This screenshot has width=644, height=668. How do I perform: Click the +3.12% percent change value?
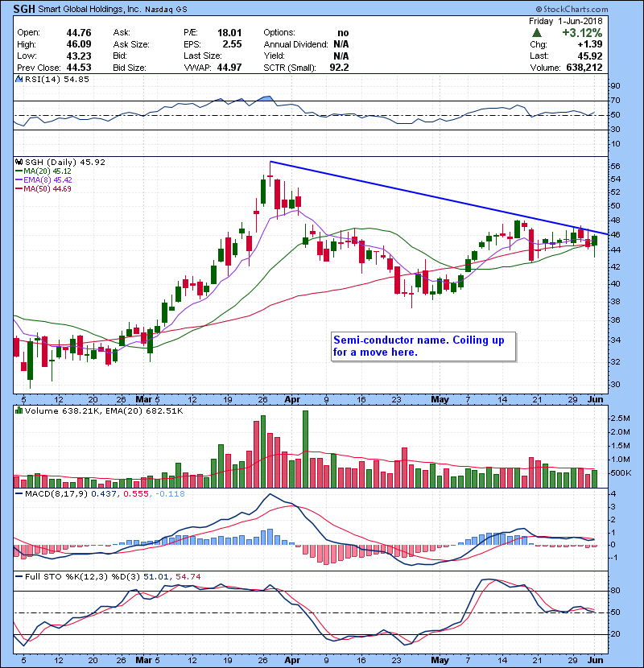pos(582,33)
